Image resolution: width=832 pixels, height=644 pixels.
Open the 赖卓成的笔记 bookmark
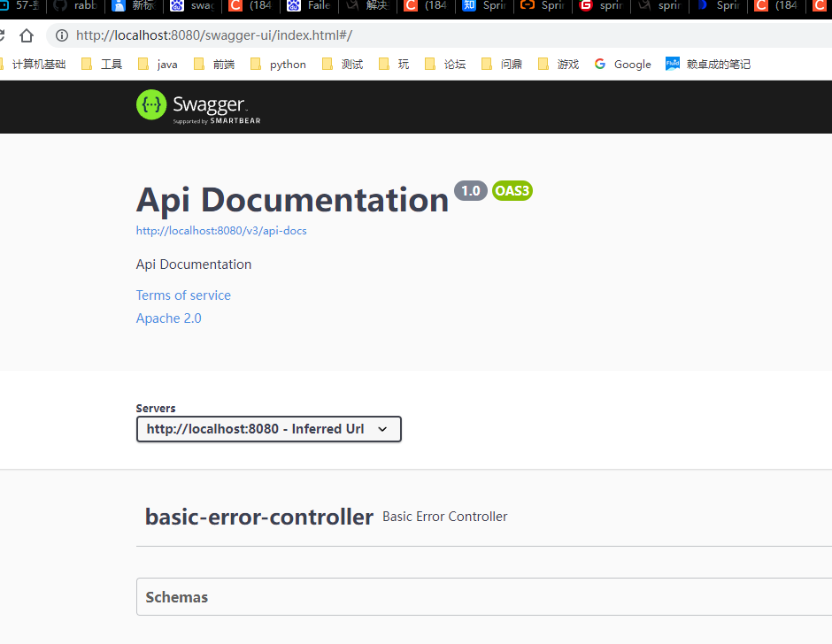(x=708, y=65)
